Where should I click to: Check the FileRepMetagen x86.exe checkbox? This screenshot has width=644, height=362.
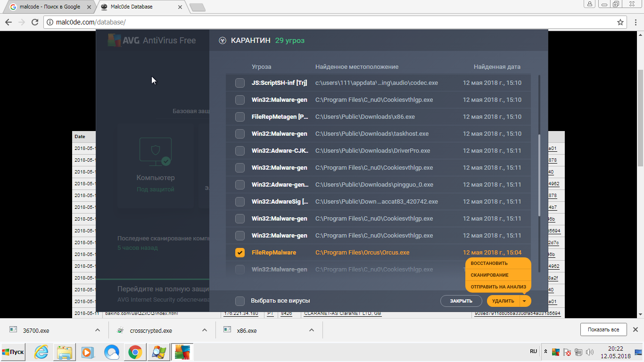tap(240, 117)
